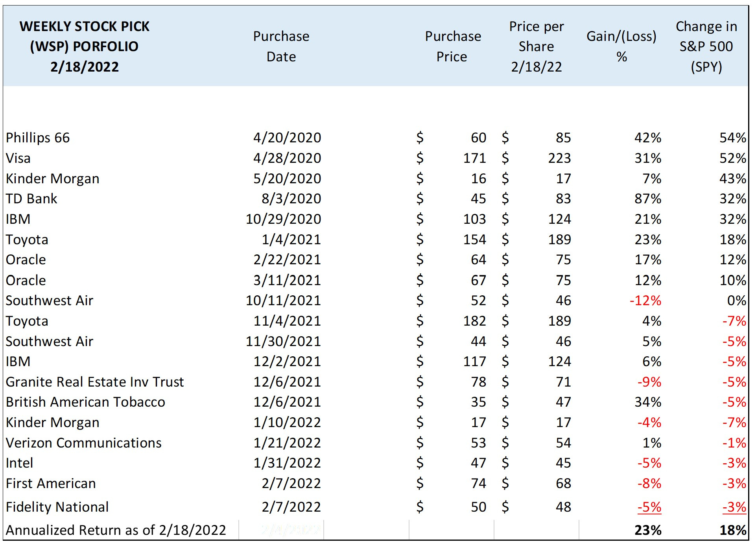Screen dimensions: 756x549
Task: Click the 54% S&P change value
Action: (733, 138)
